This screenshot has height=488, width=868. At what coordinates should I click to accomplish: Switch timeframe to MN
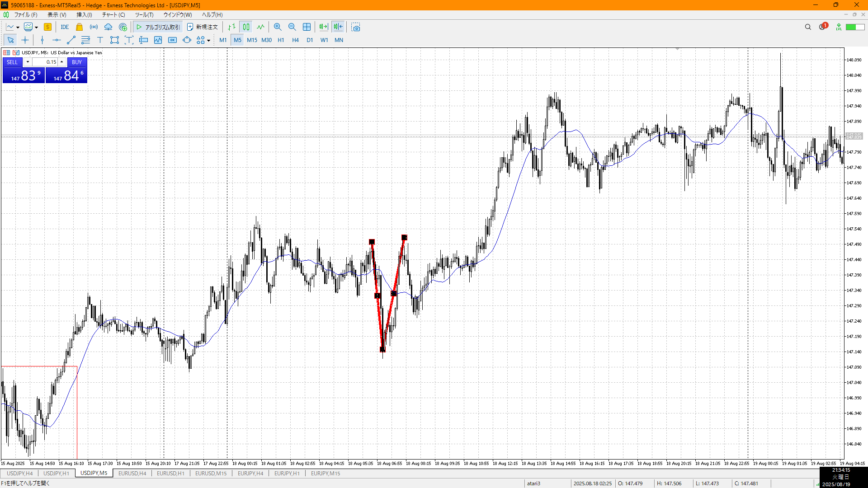point(339,40)
